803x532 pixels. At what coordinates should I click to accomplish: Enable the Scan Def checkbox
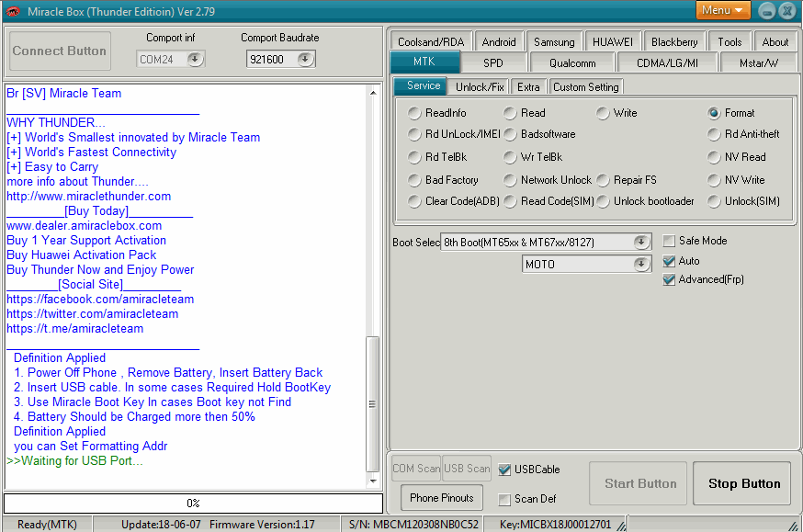(504, 499)
